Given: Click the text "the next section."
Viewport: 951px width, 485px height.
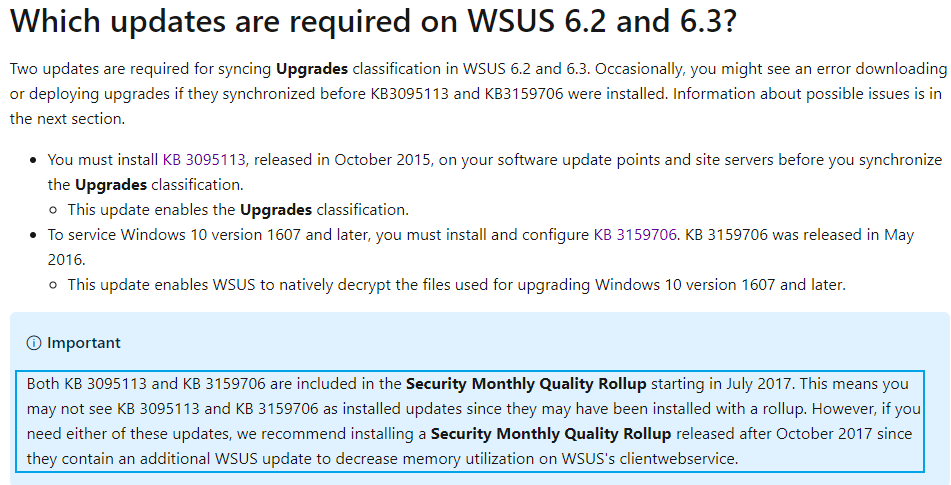Looking at the screenshot, I should pyautogui.click(x=67, y=119).
